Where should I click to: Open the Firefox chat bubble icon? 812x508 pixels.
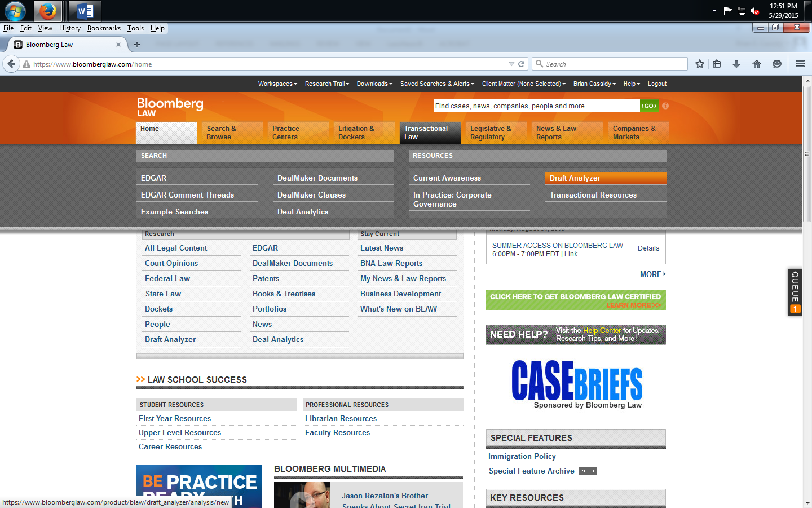tap(777, 64)
